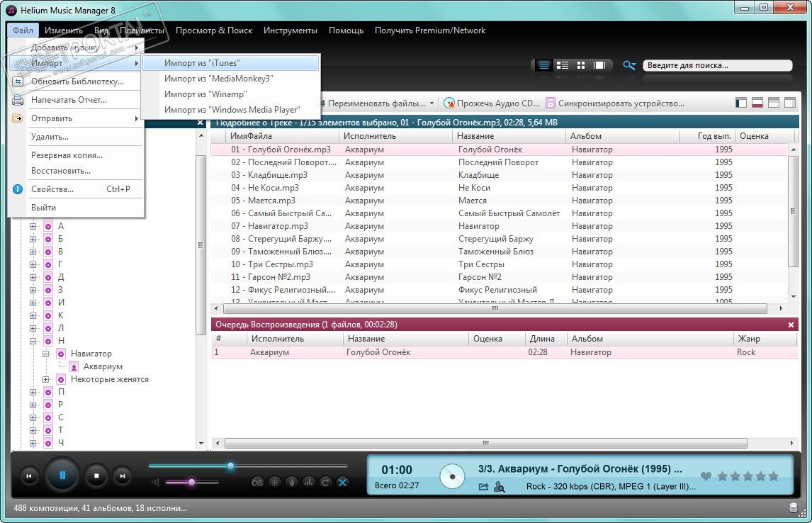Click the heart favorite icon
This screenshot has width=812, height=523.
[706, 476]
